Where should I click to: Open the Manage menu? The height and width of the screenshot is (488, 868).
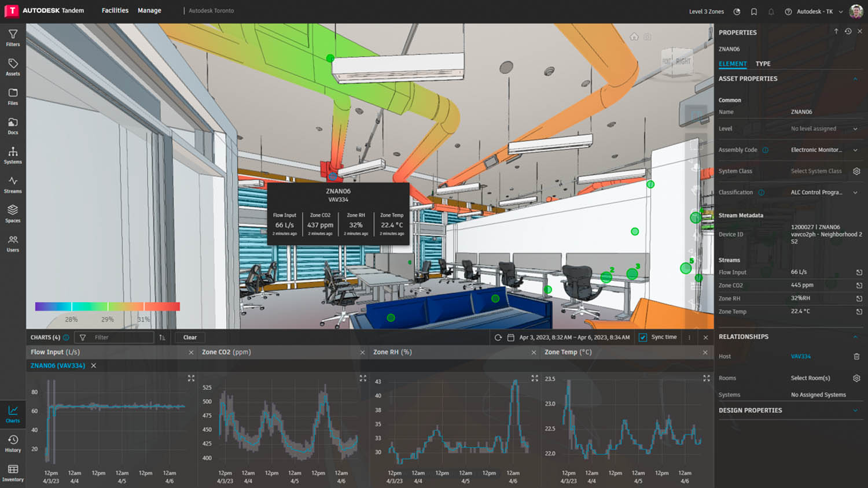tap(149, 10)
